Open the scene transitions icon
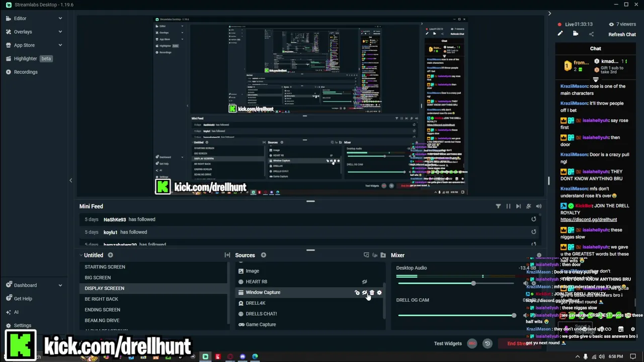 [x=227, y=255]
